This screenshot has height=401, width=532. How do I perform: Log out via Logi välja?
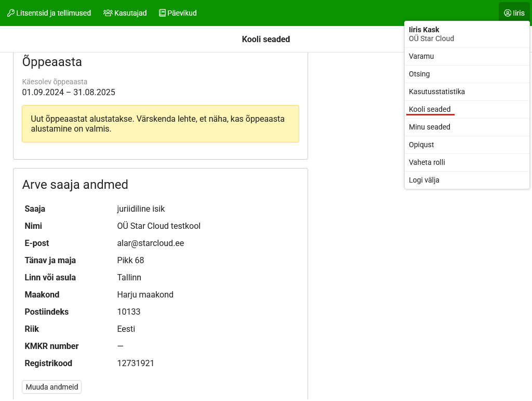pyautogui.click(x=424, y=180)
